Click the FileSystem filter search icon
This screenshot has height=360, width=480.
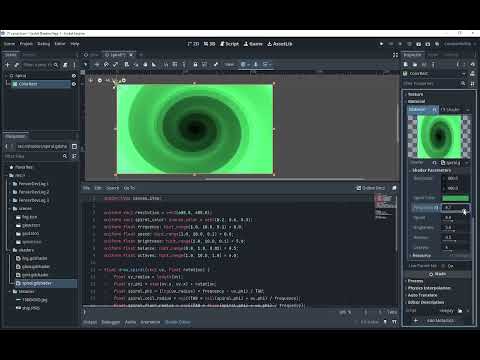[65, 156]
